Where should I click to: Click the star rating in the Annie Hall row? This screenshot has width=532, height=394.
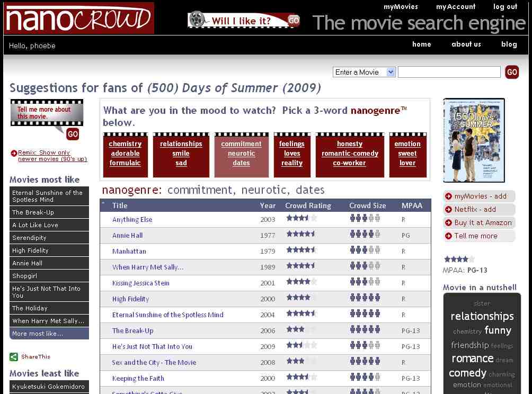(302, 234)
